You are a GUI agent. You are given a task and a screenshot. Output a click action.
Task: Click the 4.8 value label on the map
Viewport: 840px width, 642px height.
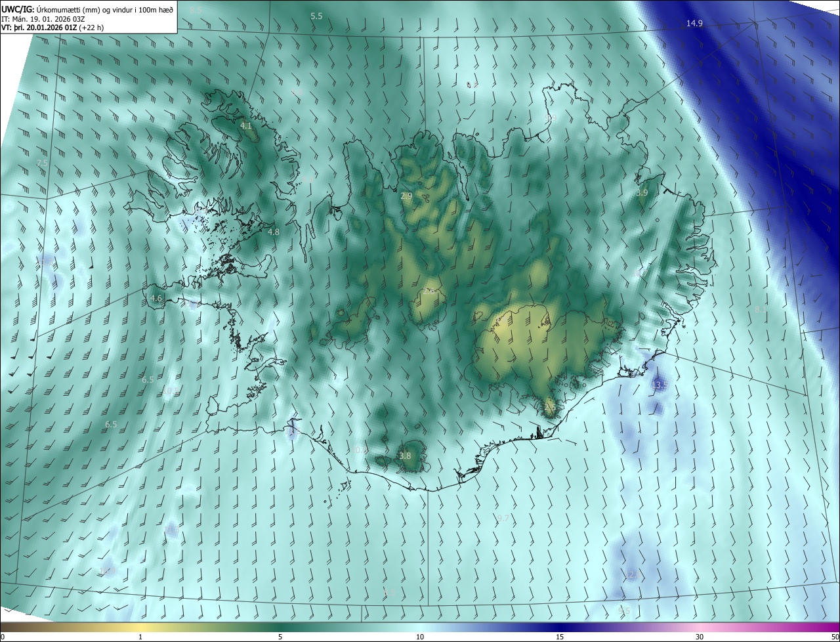pos(274,232)
